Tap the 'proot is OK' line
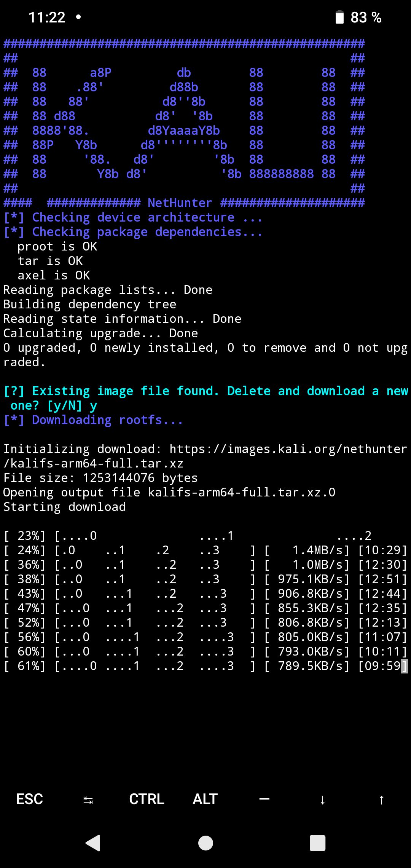 (x=57, y=247)
